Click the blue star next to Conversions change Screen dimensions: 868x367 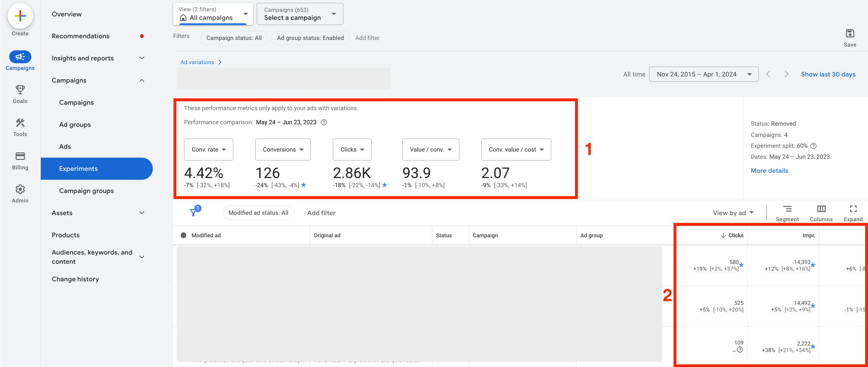tap(304, 185)
